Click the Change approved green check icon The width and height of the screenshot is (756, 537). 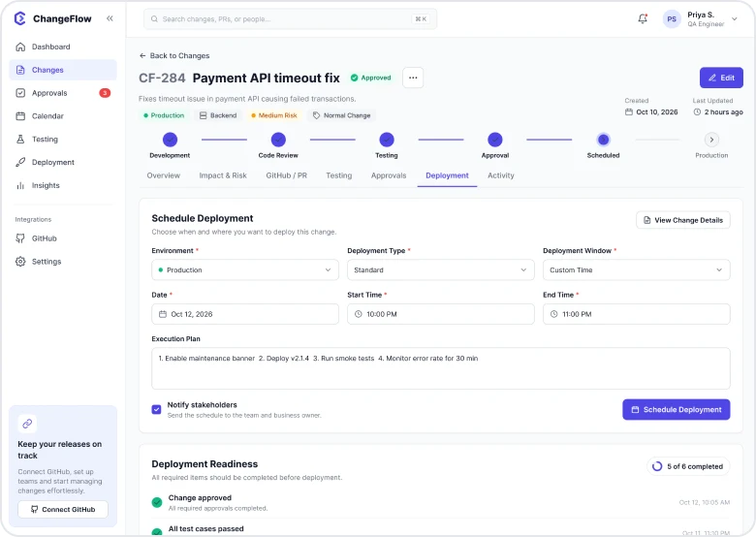pos(157,503)
